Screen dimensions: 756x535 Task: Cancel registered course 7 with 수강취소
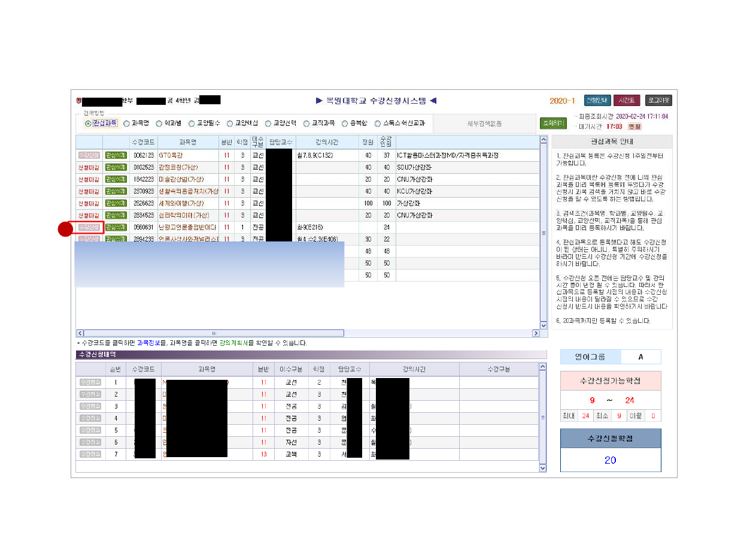coord(90,454)
